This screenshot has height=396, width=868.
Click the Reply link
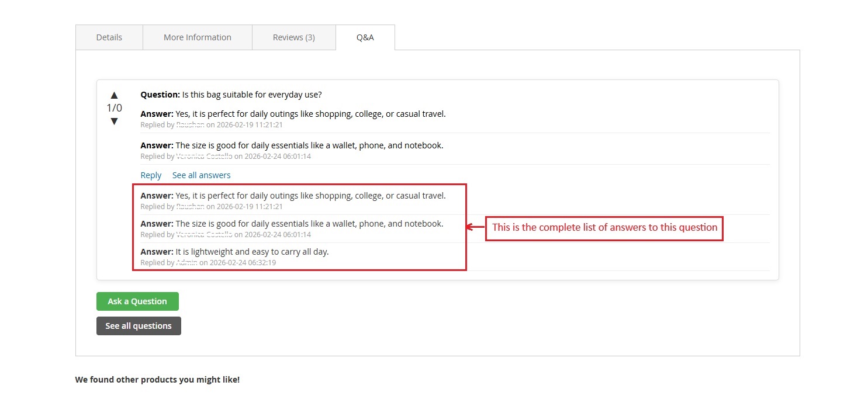[151, 175]
